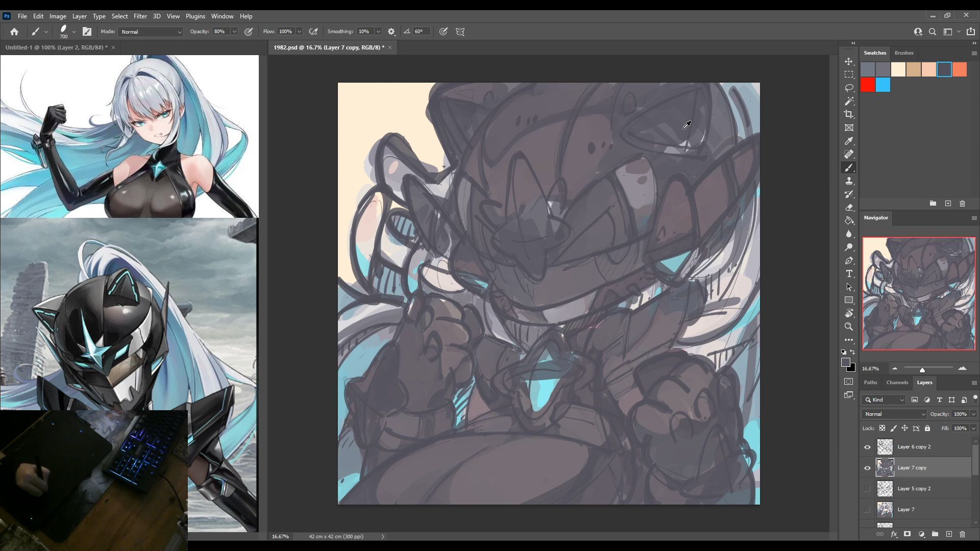Open the Plugins menu
Image resolution: width=980 pixels, height=551 pixels.
click(195, 16)
